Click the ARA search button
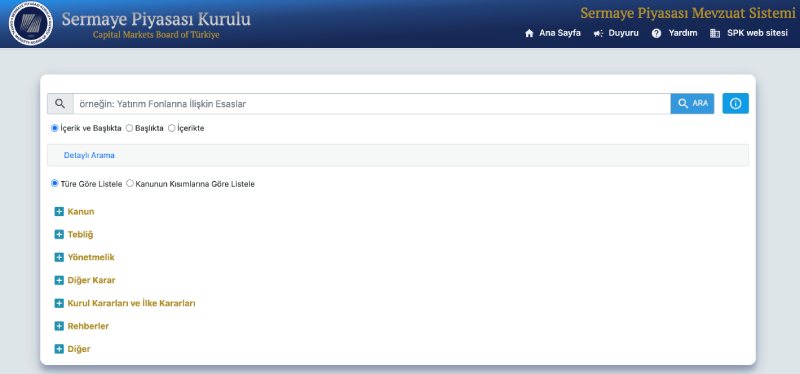 point(692,104)
